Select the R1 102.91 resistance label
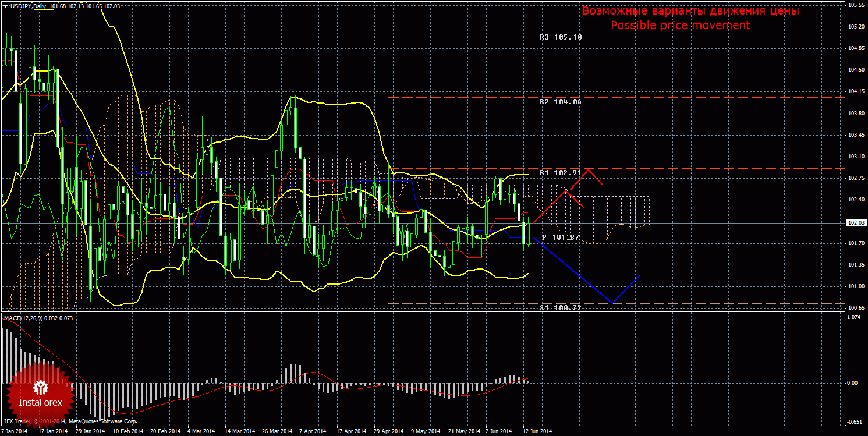 coord(561,173)
